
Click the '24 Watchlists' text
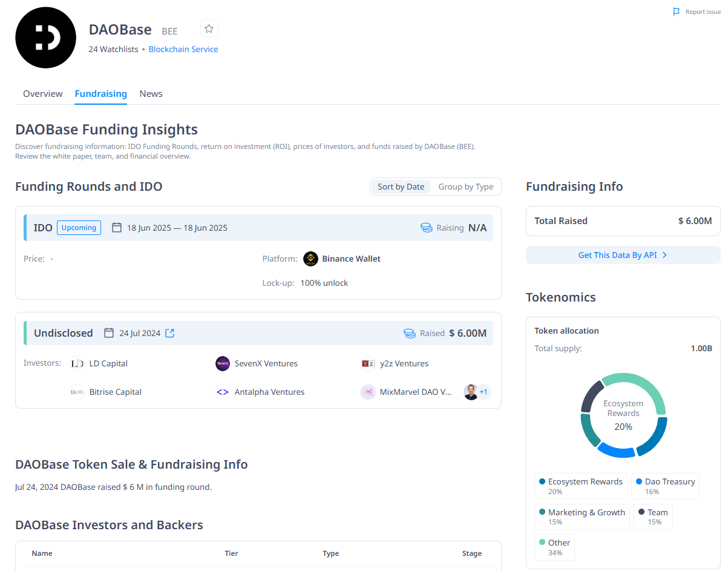click(x=113, y=49)
